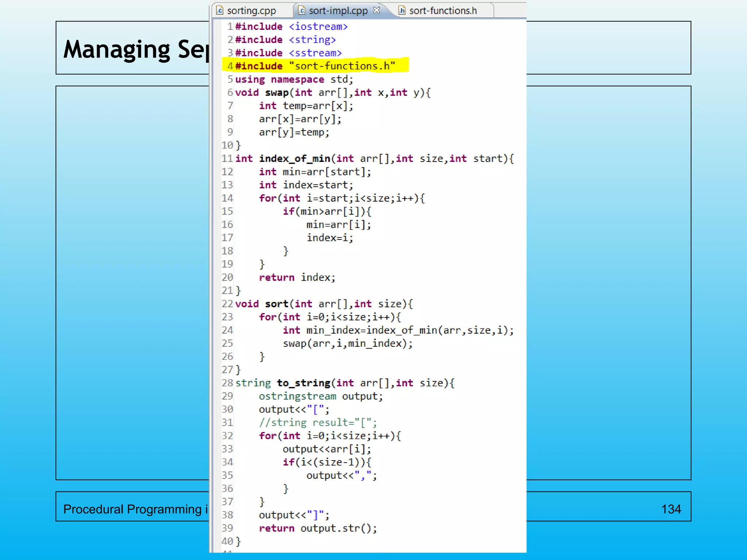The height and width of the screenshot is (560, 747).
Task: Click the to_string function signature
Action: click(x=345, y=383)
